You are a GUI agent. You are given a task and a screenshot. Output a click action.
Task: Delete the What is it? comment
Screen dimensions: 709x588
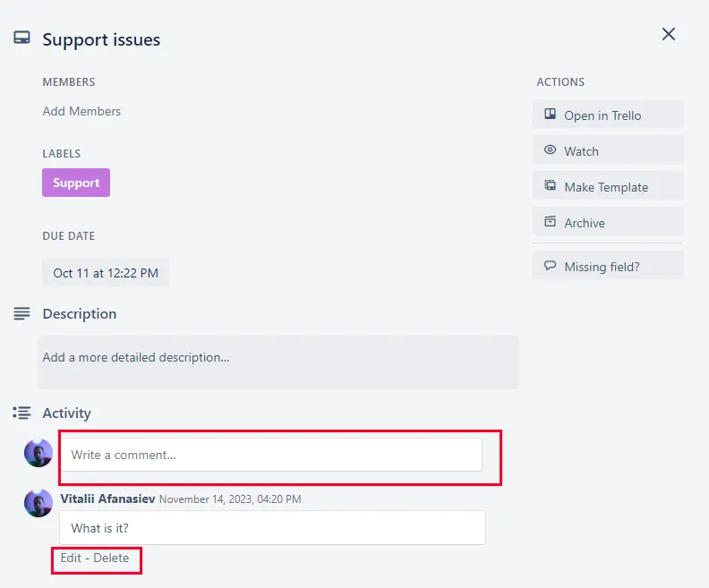point(111,558)
